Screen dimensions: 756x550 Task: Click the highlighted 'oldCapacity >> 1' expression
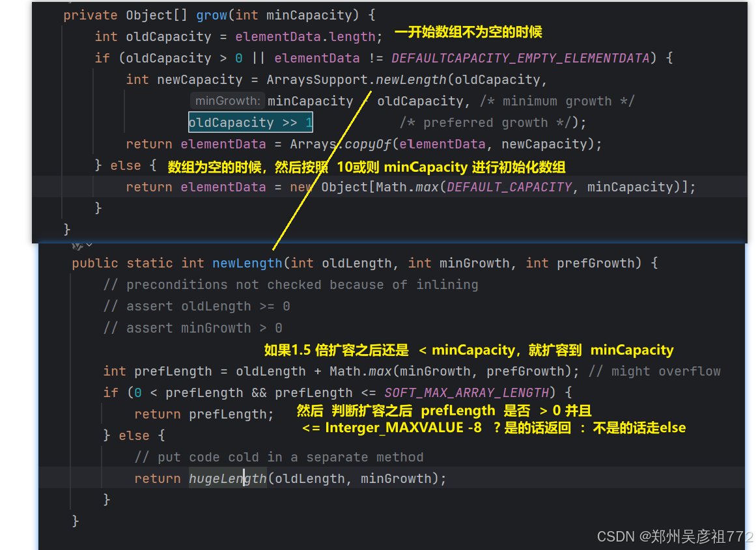(x=250, y=122)
